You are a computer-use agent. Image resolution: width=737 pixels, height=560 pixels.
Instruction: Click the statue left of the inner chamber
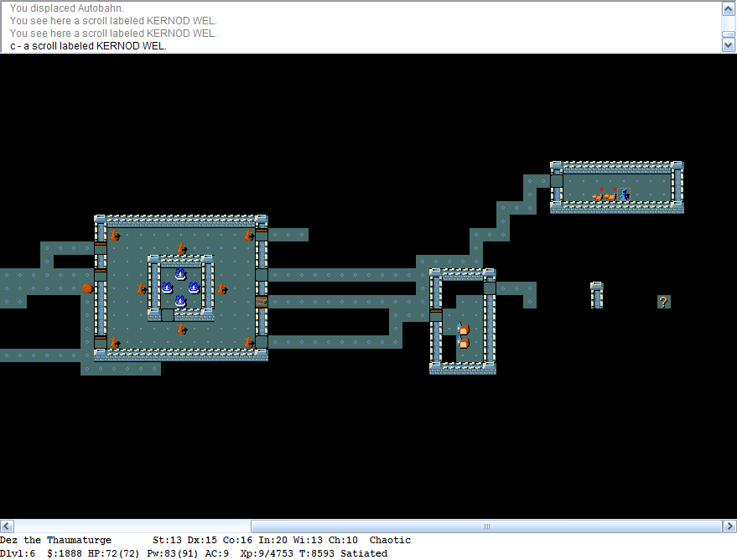[x=141, y=288]
